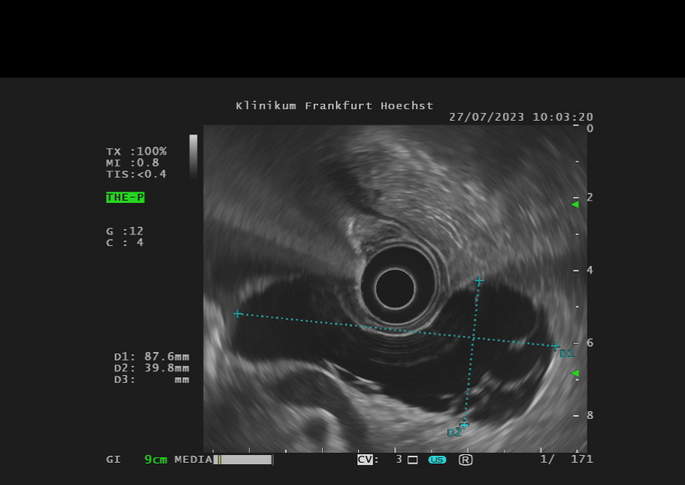Viewport: 685px width, 485px height.
Task: Select the D2: 39.8mm measurement readout
Action: [151, 368]
